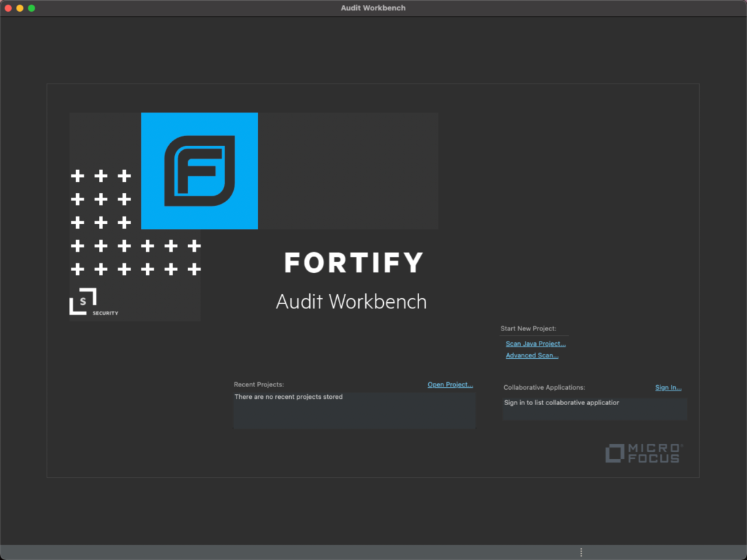Image resolution: width=747 pixels, height=560 pixels.
Task: Open the Advanced Scan link
Action: pyautogui.click(x=532, y=355)
